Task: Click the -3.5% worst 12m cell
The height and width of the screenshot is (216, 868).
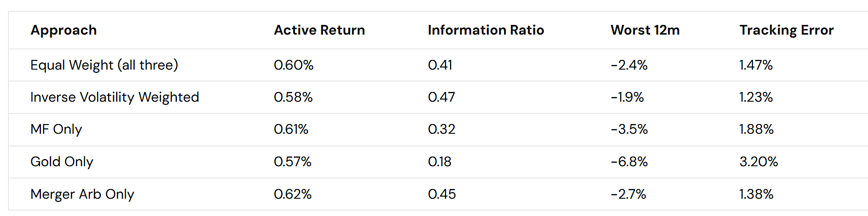Action: pyautogui.click(x=629, y=129)
